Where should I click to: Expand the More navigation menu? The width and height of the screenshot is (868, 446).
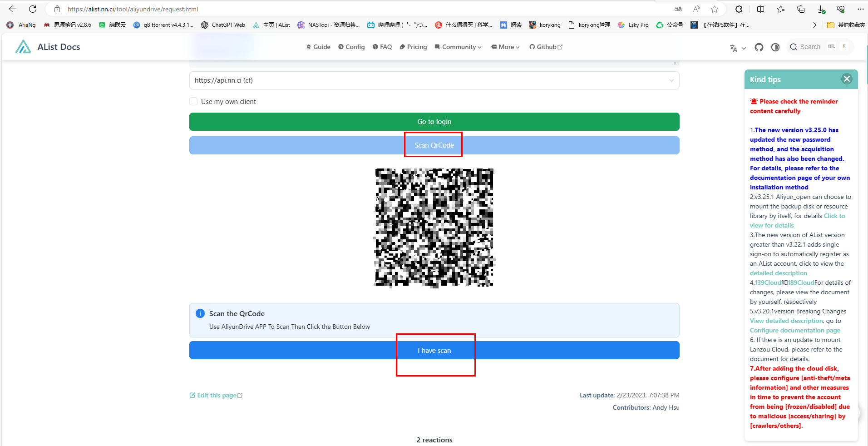[x=505, y=47]
